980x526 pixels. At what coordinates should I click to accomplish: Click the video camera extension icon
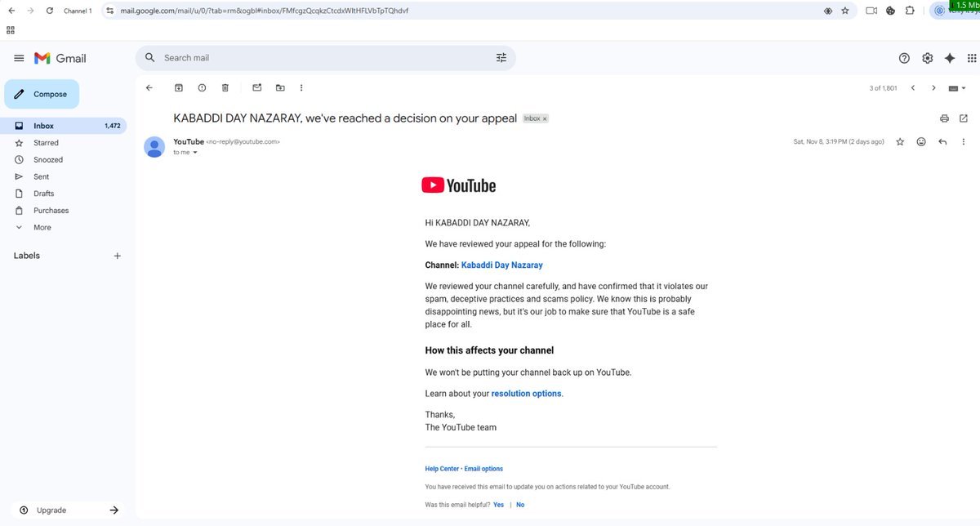click(x=871, y=11)
